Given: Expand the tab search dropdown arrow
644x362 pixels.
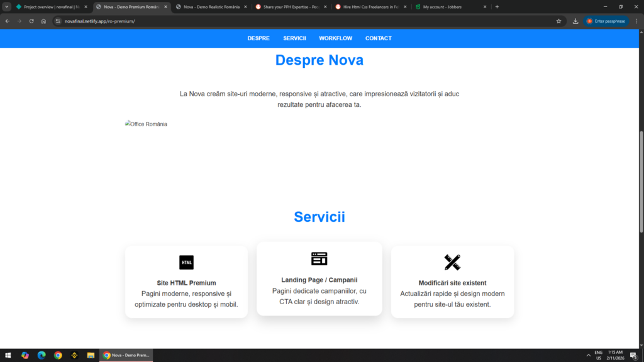Looking at the screenshot, I should click(x=6, y=6).
